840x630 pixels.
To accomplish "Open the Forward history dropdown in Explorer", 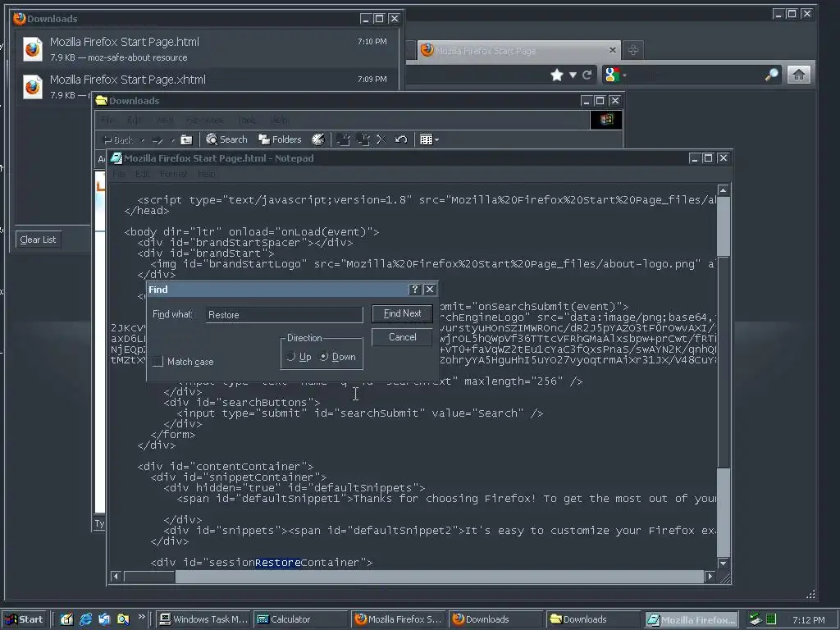I will coord(172,140).
